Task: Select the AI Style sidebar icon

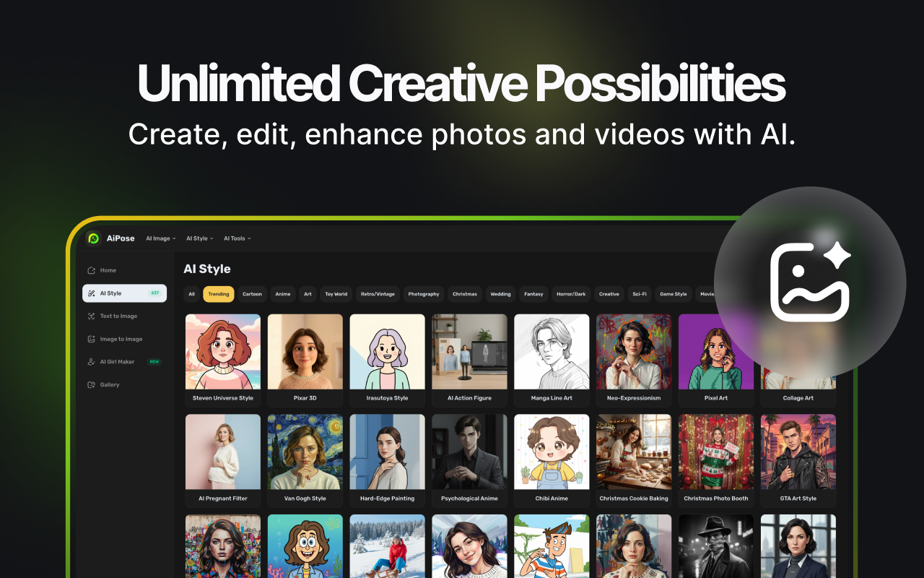Action: point(91,293)
